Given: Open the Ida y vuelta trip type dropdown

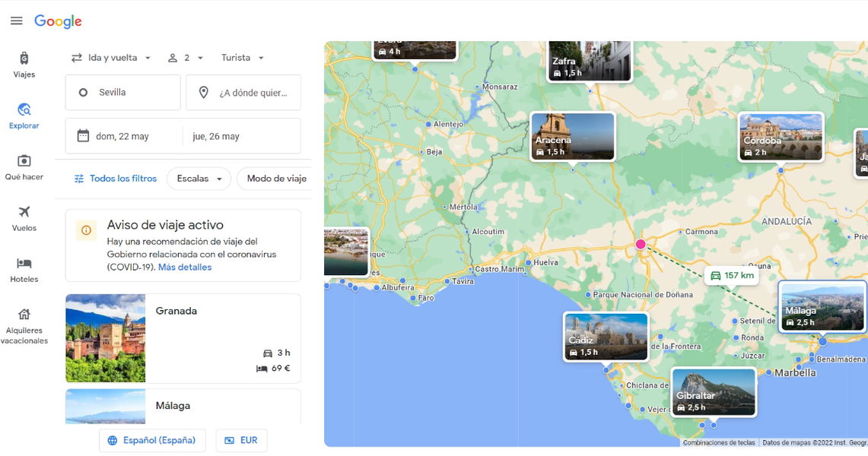Looking at the screenshot, I should [111, 58].
